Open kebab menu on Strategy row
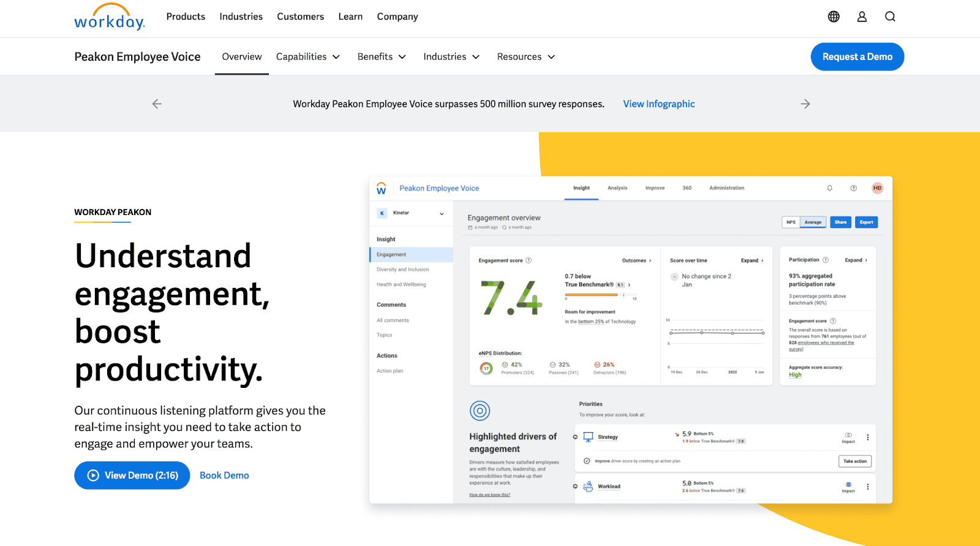 [868, 438]
